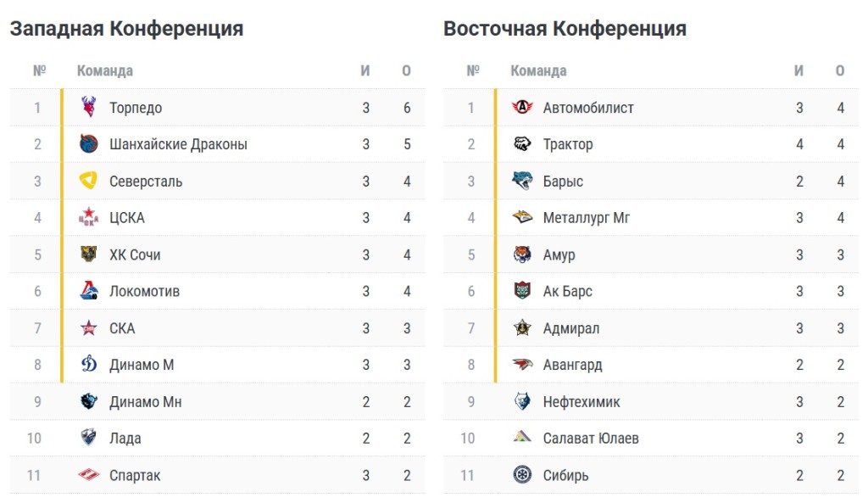
Task: Click the ЦСКА red star logo
Action: pyautogui.click(x=88, y=217)
